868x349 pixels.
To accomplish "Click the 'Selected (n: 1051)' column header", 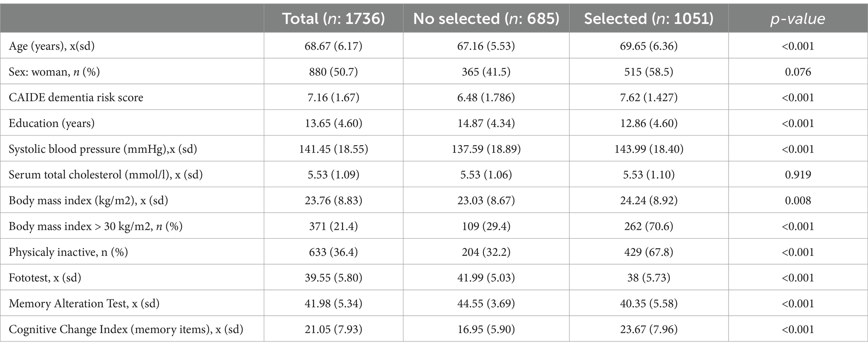I will [649, 19].
